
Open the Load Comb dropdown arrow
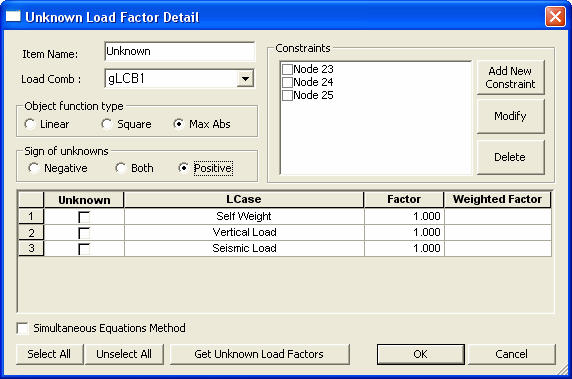245,78
